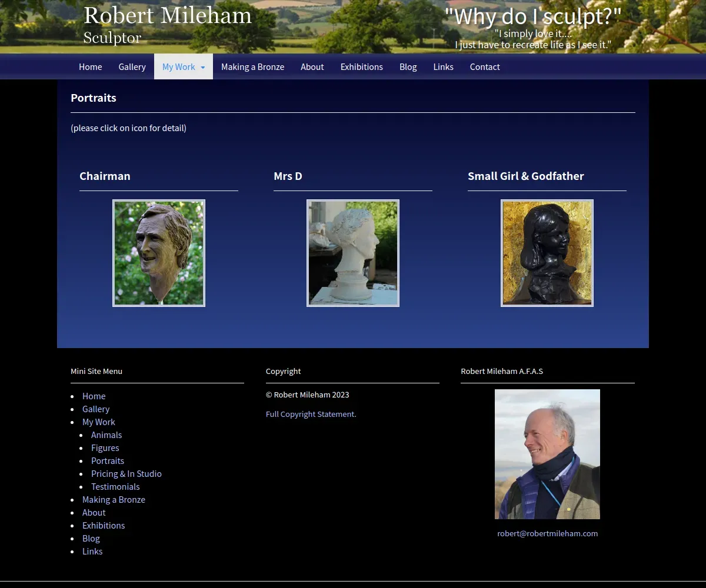Click the Robert Mileham site title

pyautogui.click(x=168, y=15)
